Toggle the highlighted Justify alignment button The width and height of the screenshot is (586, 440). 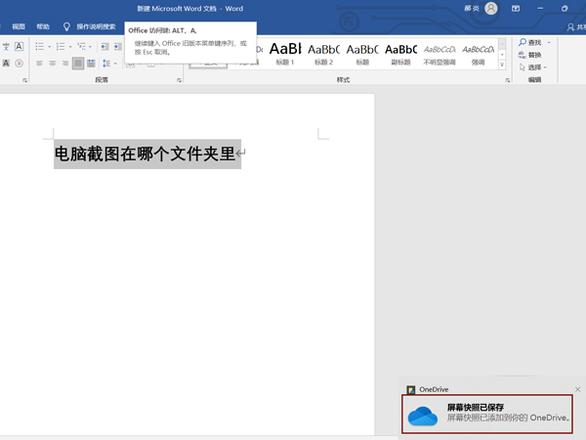click(78, 63)
